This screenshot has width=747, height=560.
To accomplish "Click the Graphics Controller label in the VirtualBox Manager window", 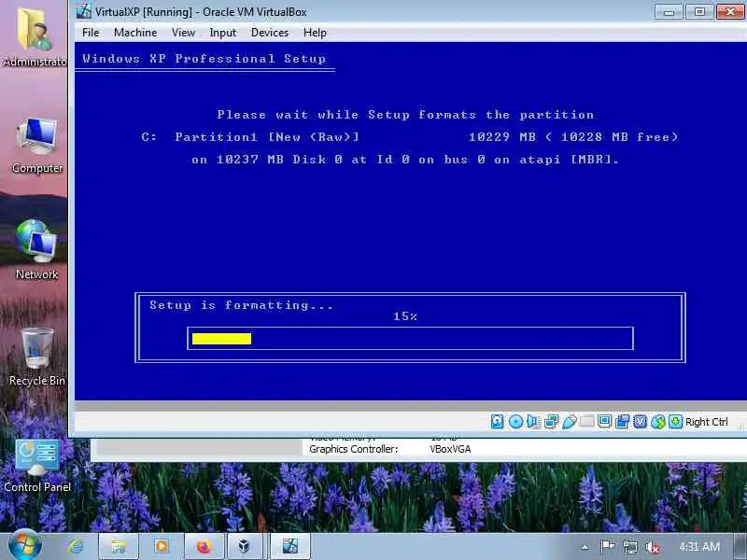I will click(353, 449).
